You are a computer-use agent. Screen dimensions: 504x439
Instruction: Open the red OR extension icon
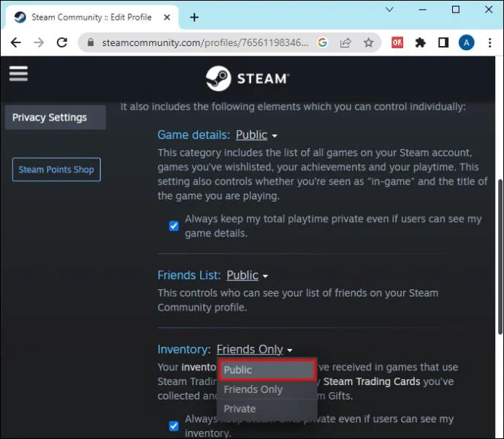coord(397,42)
